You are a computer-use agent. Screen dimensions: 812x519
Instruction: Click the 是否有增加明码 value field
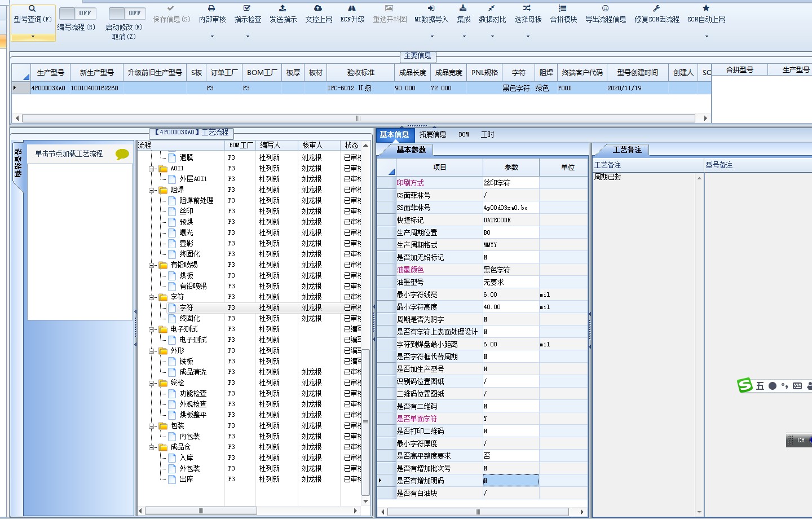pos(510,481)
